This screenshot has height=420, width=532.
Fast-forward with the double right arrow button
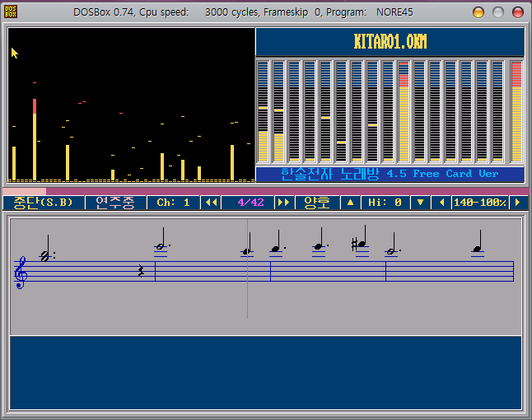283,203
